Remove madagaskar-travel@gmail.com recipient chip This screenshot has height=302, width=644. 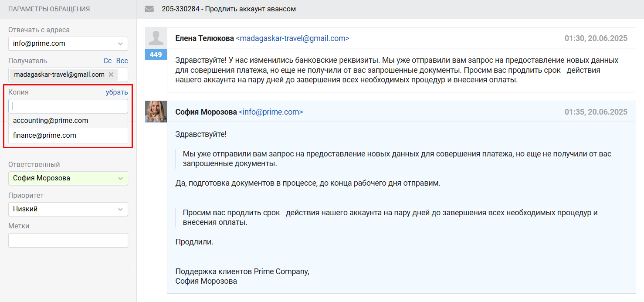pyautogui.click(x=111, y=75)
